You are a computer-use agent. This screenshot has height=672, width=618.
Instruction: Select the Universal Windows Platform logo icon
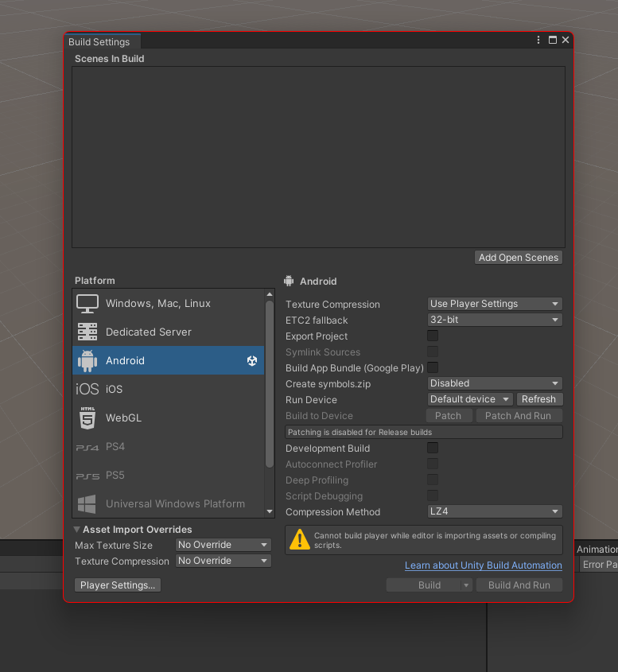pos(87,504)
